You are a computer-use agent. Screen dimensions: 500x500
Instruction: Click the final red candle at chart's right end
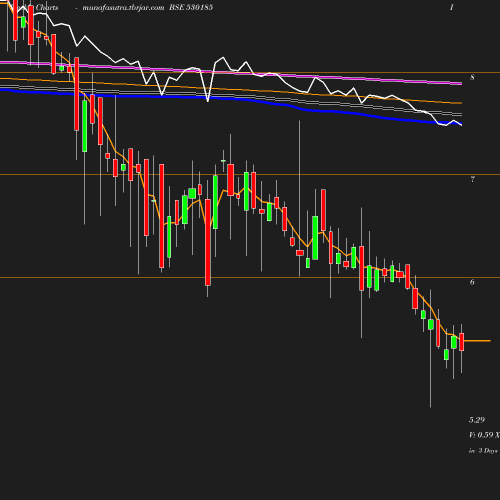(462, 342)
